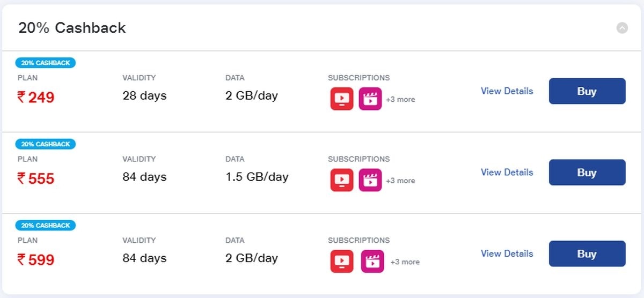View Details of the ₹249 plan

pos(507,91)
